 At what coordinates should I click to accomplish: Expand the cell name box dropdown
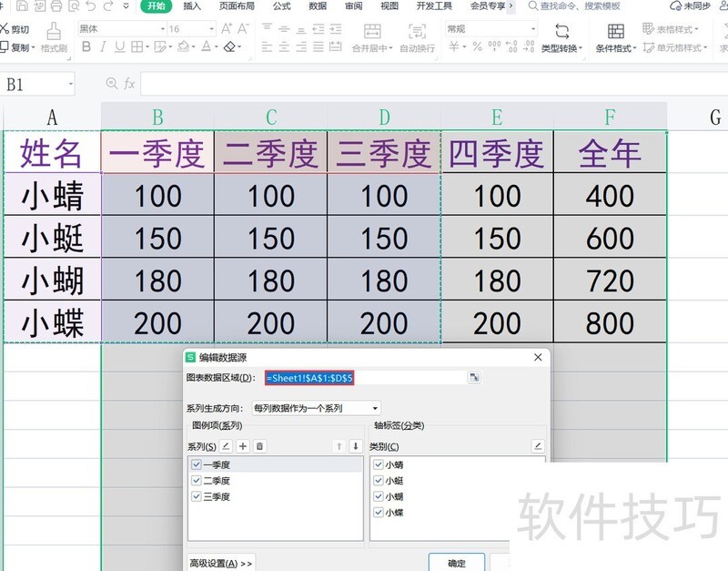[x=70, y=84]
